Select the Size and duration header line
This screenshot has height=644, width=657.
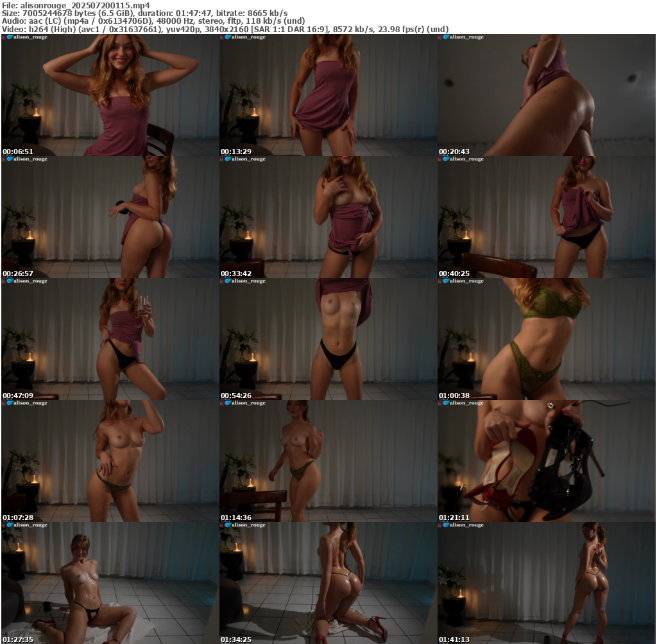(144, 13)
